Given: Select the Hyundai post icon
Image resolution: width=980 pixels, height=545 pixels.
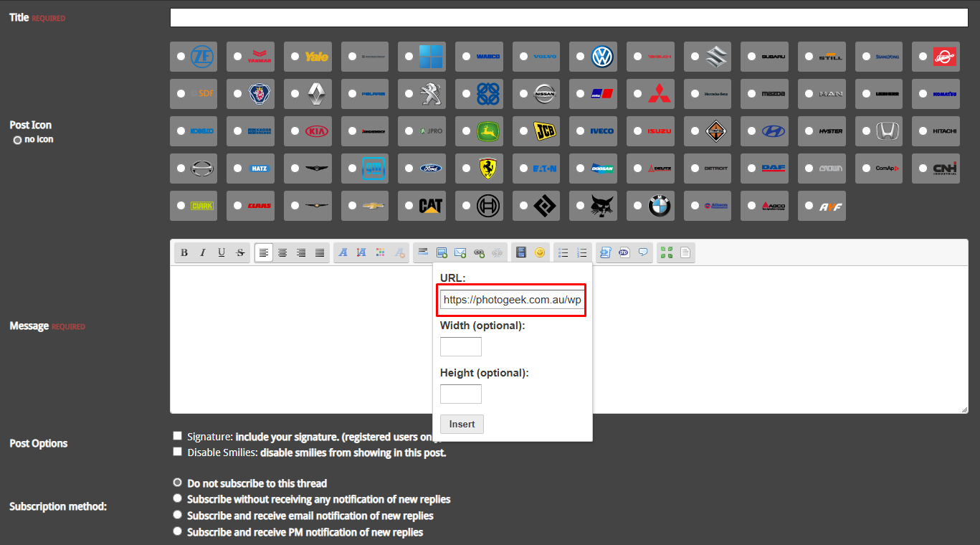Looking at the screenshot, I should coord(752,131).
